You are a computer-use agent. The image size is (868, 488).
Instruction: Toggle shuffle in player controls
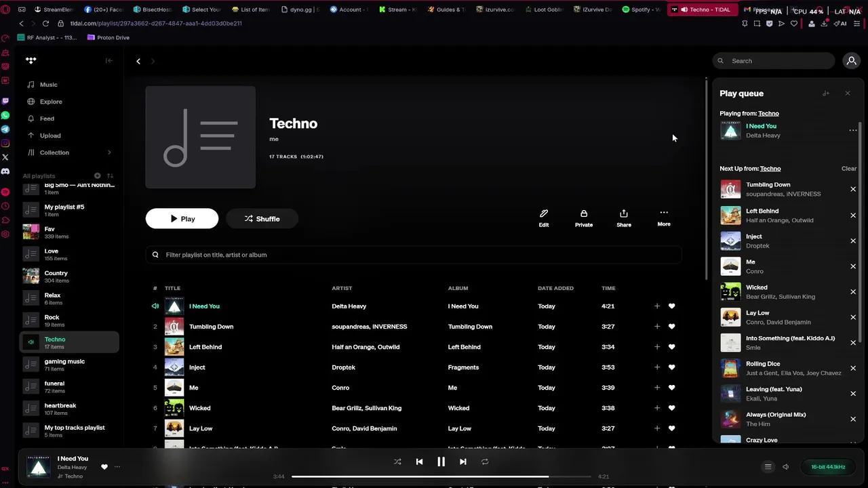click(397, 462)
